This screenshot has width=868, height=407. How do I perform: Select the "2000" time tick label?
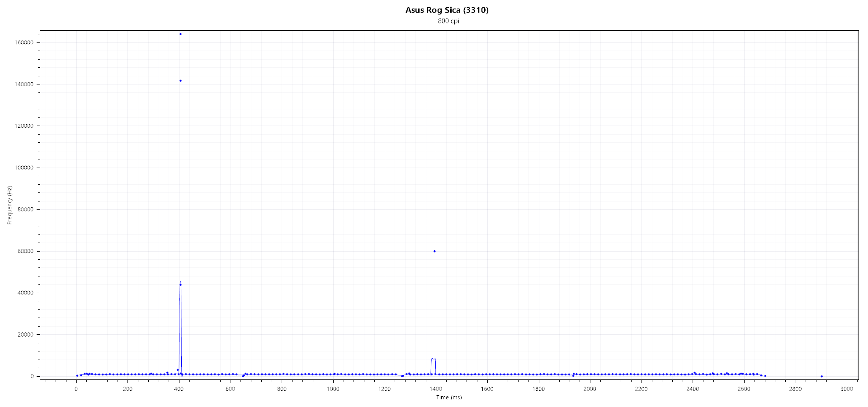click(590, 389)
